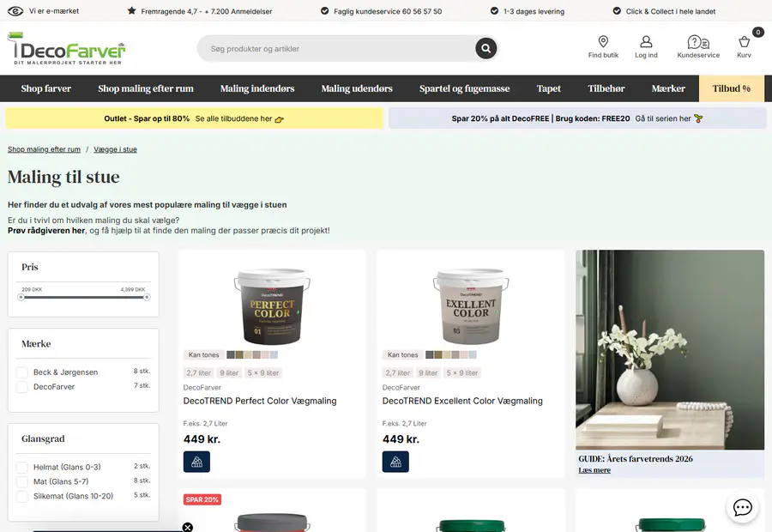Open Prøv rådgiveren her link
Viewport: 772px width, 532px height.
(x=46, y=231)
